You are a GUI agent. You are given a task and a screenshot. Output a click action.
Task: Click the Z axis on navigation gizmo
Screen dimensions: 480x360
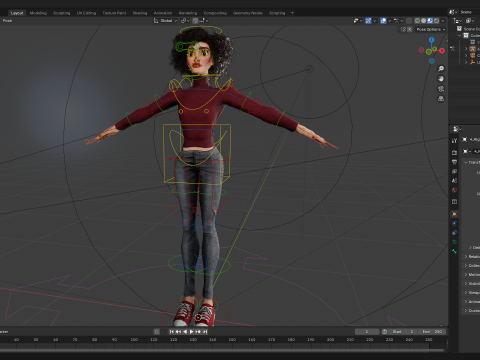(432, 40)
